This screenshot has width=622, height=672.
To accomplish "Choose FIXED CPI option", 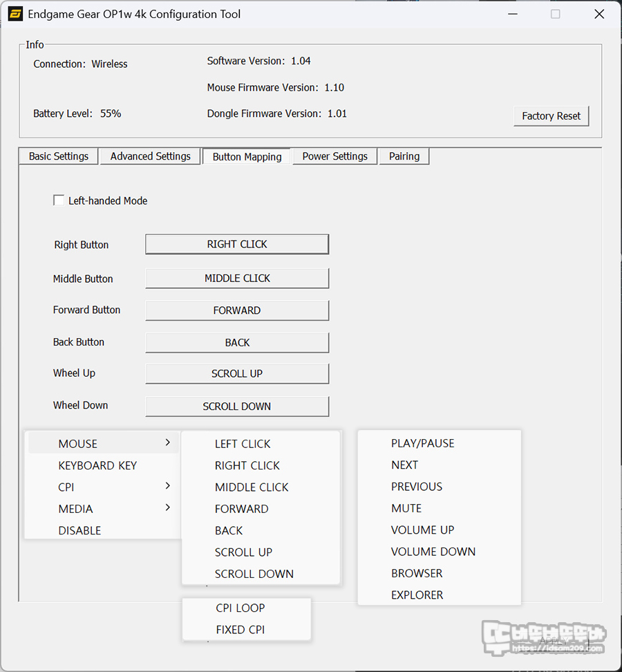I will coord(246,630).
